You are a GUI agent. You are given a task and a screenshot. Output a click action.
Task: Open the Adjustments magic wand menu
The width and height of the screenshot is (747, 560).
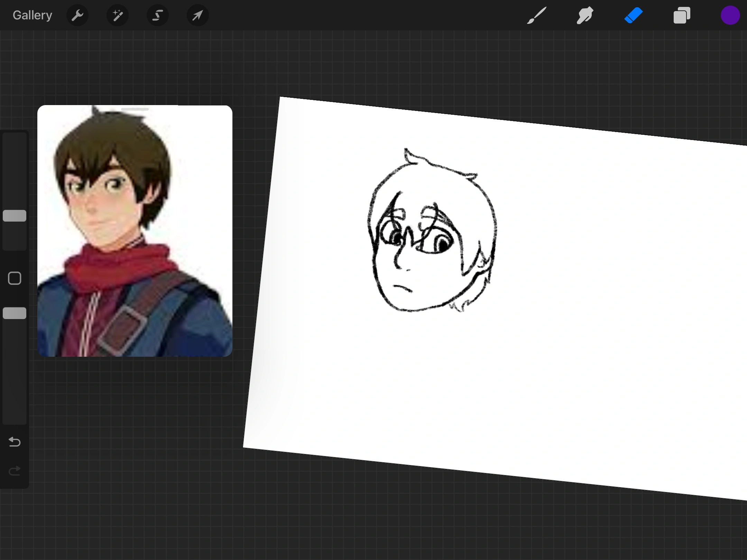tap(118, 15)
